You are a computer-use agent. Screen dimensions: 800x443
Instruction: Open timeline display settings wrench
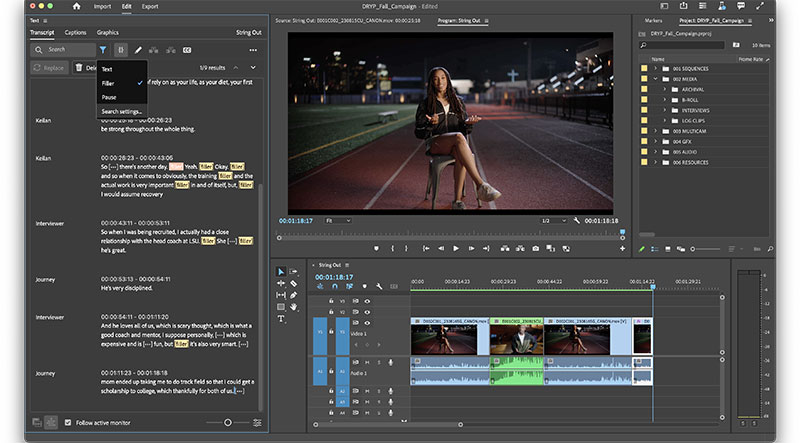tap(379, 286)
